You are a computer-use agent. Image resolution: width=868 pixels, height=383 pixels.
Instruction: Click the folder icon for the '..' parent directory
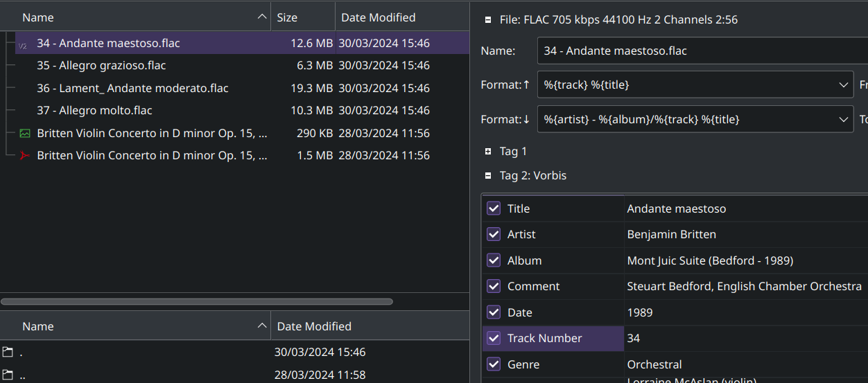pos(8,375)
